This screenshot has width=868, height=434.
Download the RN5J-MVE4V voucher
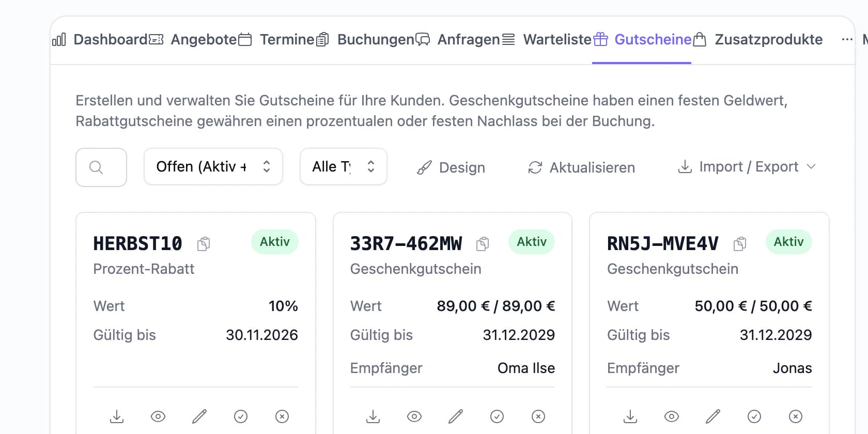[x=630, y=416]
